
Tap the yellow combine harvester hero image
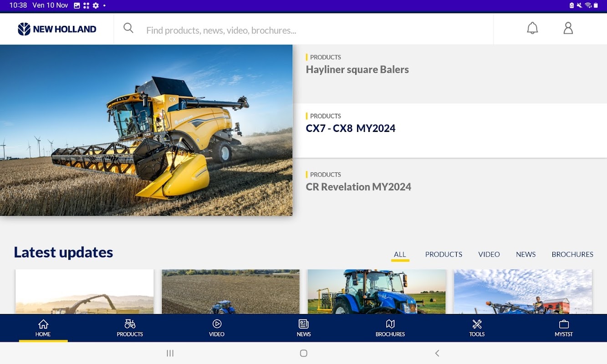point(146,130)
